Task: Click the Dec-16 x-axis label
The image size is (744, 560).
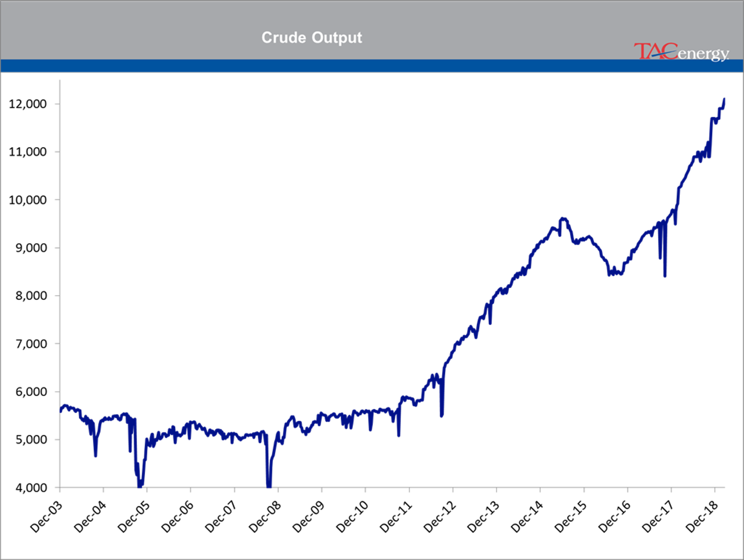Action: [x=615, y=517]
